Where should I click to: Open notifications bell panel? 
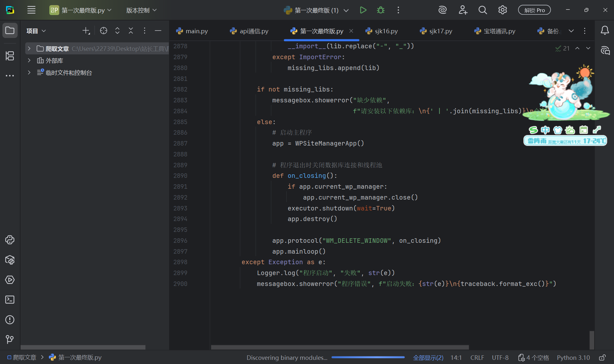pos(605,31)
